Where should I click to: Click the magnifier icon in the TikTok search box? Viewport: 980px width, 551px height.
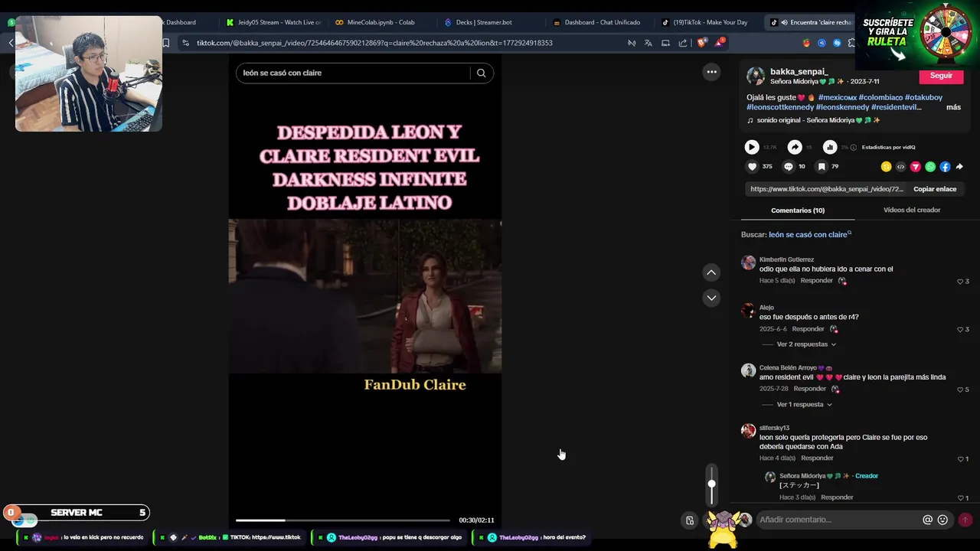[481, 73]
